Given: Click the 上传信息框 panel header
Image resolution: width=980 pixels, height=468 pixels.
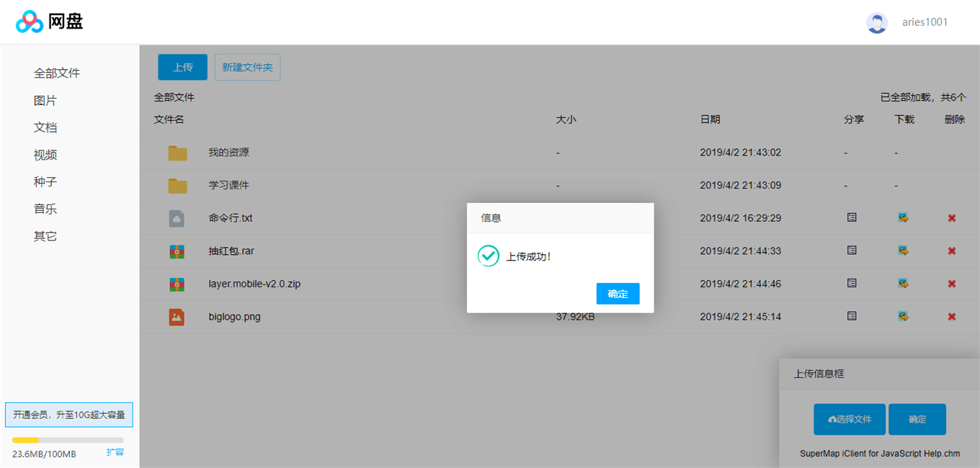Looking at the screenshot, I should tap(880, 374).
